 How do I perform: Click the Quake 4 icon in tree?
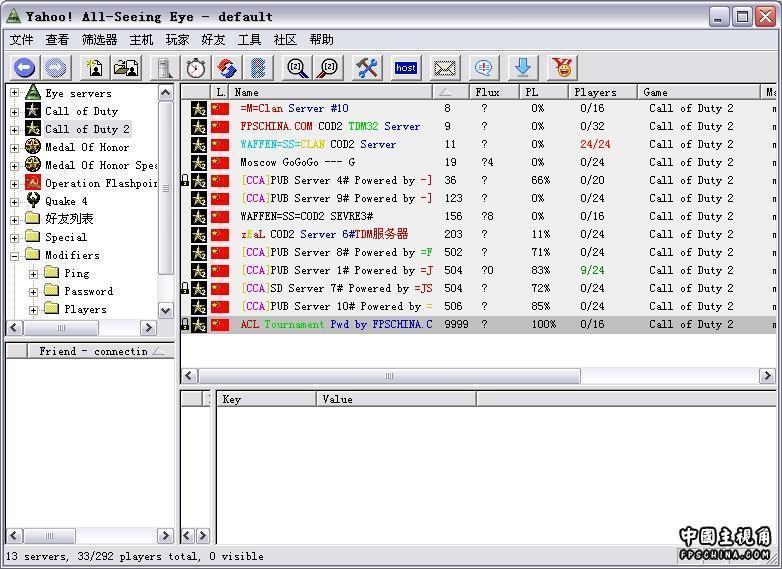[x=33, y=200]
